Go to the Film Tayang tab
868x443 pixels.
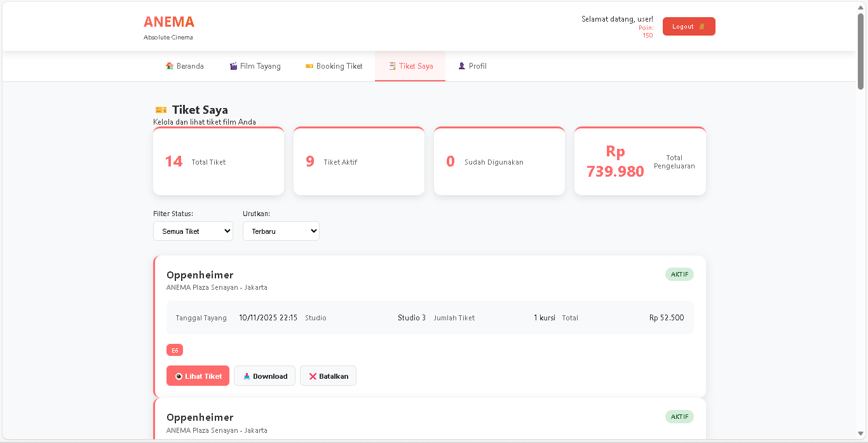click(255, 66)
